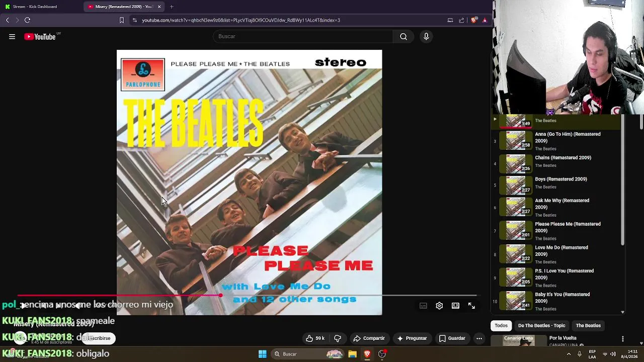The height and width of the screenshot is (362, 644).
Task: Enter fullscreen video mode
Action: pos(471,306)
